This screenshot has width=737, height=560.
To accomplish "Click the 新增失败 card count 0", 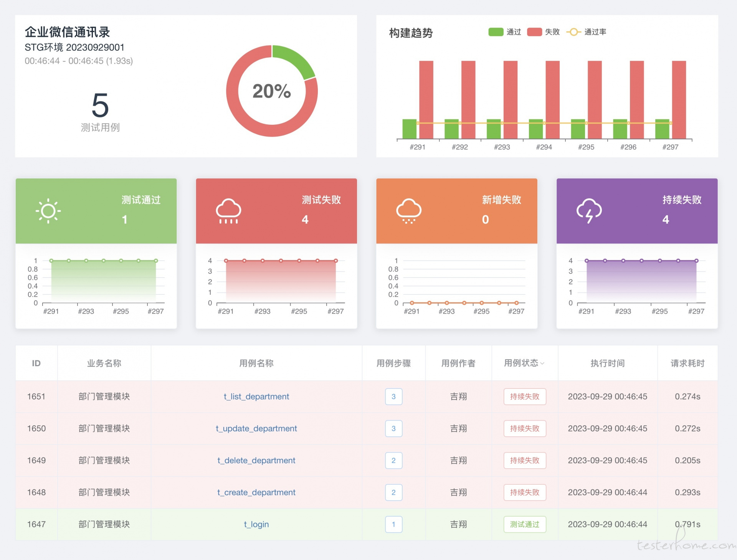I will (x=486, y=220).
